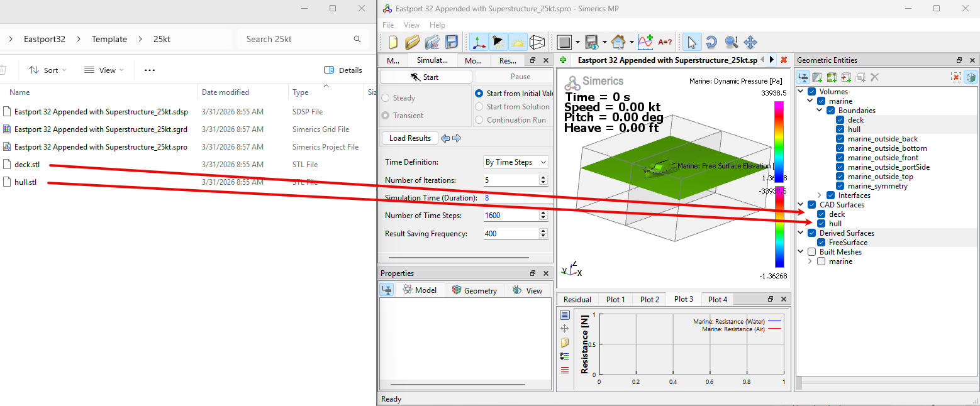
Task: Click the home view house icon
Action: click(x=618, y=42)
